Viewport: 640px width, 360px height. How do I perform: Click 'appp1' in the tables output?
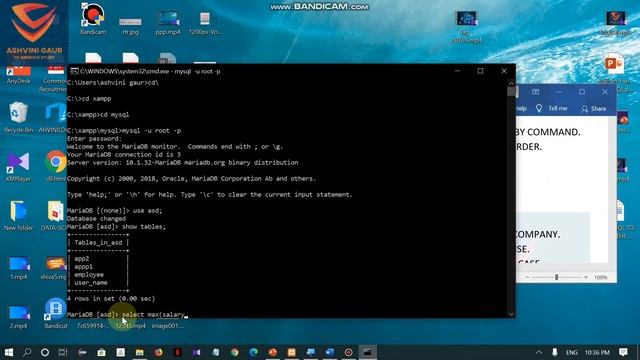(x=83, y=267)
